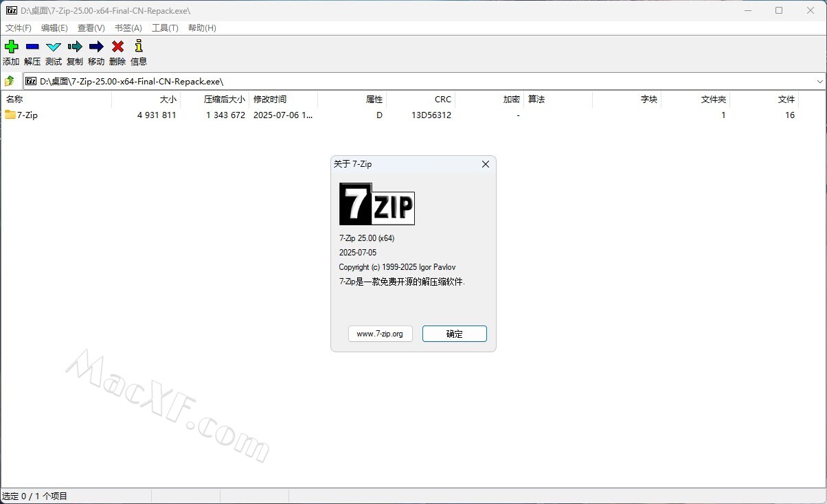Viewport: 827px width, 504px height.
Task: Sort by 加密 column header
Action: coord(489,100)
